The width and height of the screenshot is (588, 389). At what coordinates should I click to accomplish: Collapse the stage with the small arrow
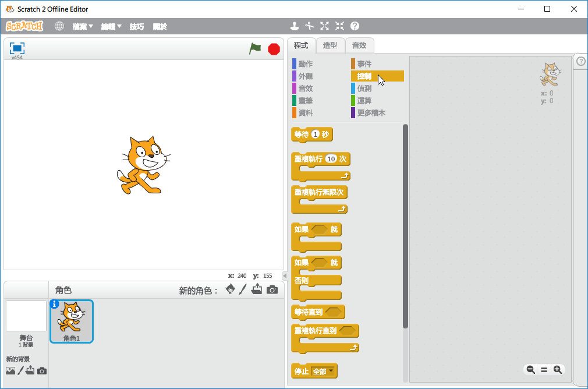click(x=285, y=276)
